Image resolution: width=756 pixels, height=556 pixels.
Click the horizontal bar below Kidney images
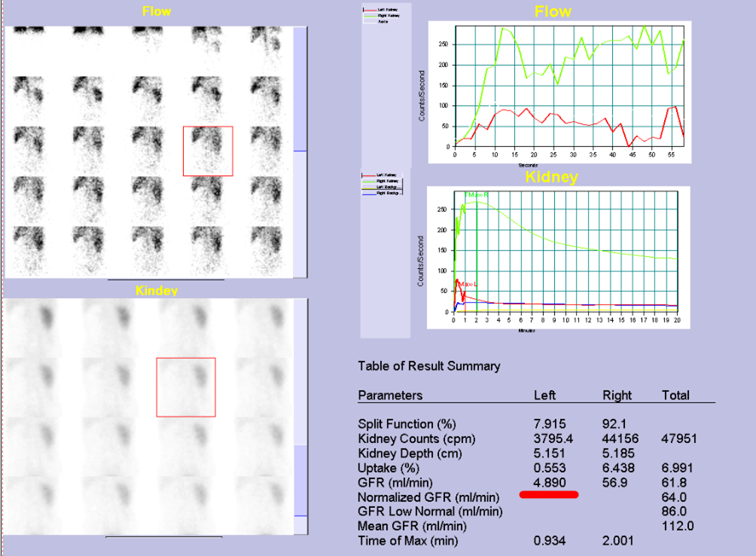click(163, 537)
